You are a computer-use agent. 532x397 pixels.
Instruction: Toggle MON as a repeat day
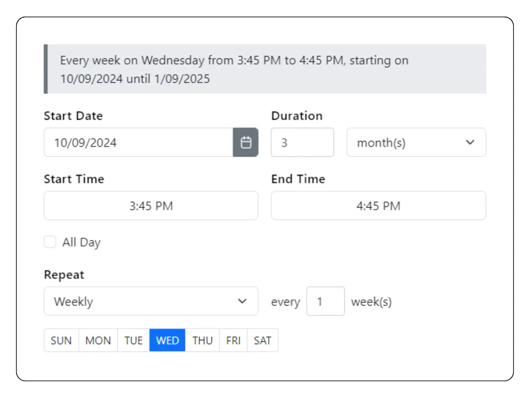click(x=98, y=340)
